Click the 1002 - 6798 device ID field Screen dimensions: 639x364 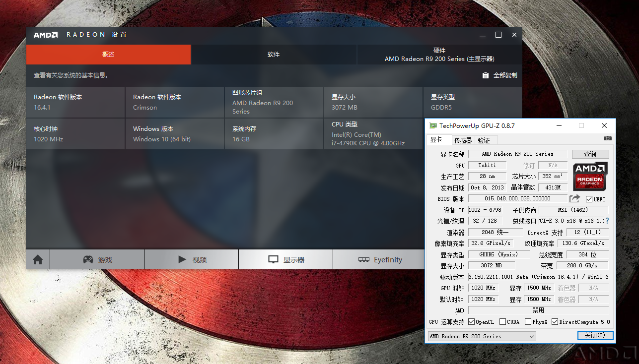485,210
